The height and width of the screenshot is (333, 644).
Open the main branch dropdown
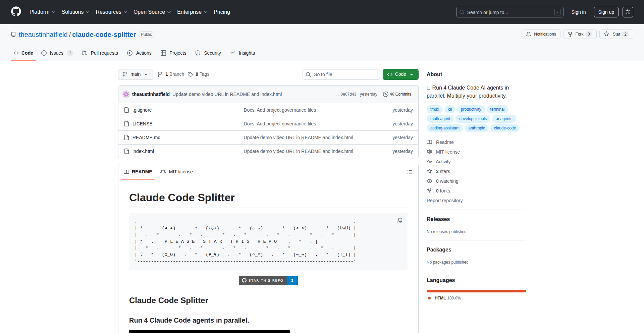coord(135,74)
